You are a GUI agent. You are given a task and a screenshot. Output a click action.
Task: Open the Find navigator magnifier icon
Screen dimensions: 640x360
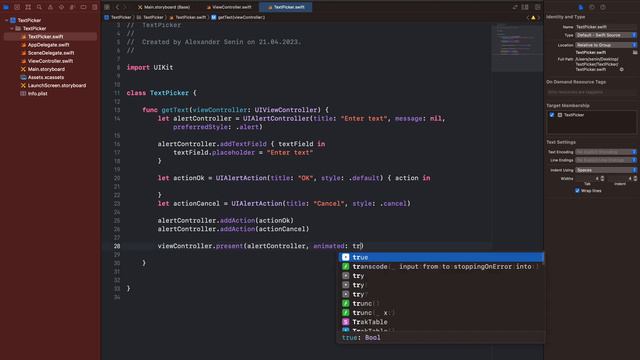pyautogui.click(x=39, y=7)
